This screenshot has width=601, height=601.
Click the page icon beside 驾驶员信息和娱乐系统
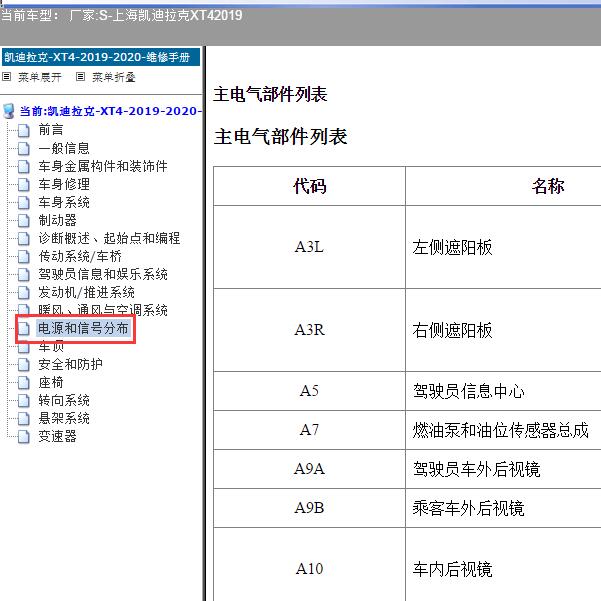[x=24, y=274]
